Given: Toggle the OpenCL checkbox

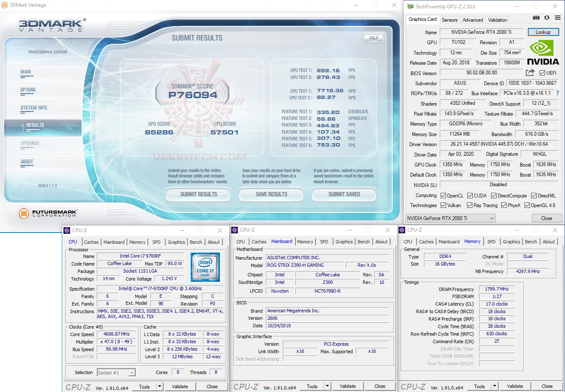Looking at the screenshot, I should coord(444,195).
